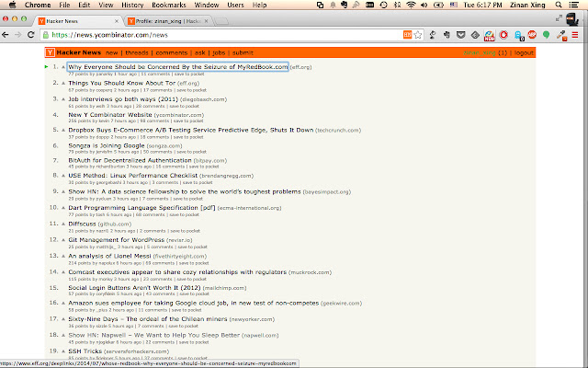Open the Notification Center list icon
The width and height of the screenshot is (588, 368).
pos(573,5)
